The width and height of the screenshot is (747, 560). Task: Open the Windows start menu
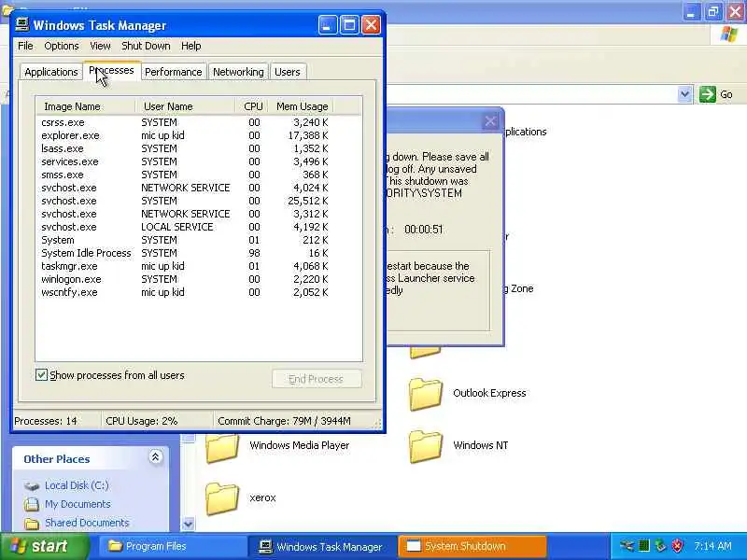(x=44, y=546)
